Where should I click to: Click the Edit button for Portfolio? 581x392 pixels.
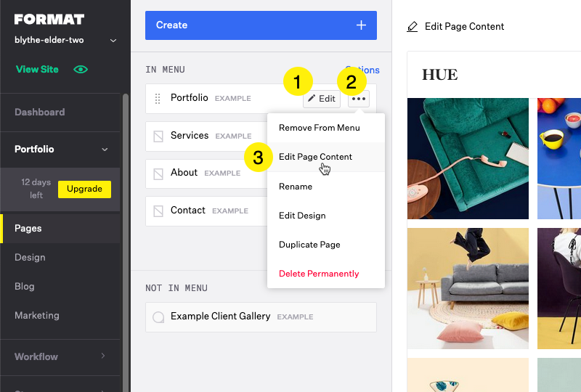click(321, 99)
